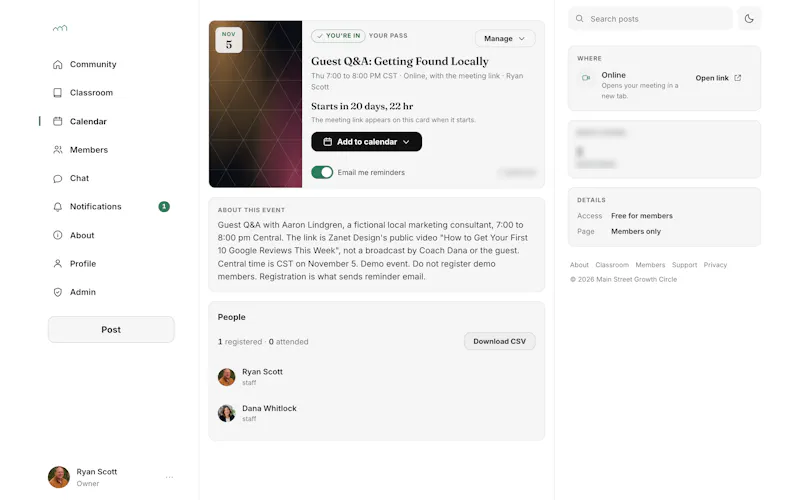Click the Classroom book icon
The height and width of the screenshot is (500, 800).
58,93
